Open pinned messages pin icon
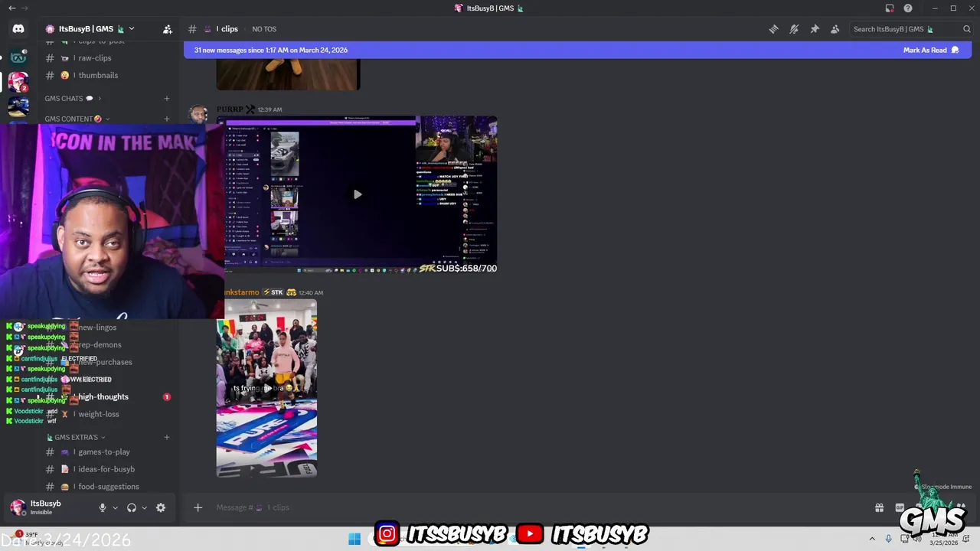Viewport: 980px width, 551px height. click(815, 29)
